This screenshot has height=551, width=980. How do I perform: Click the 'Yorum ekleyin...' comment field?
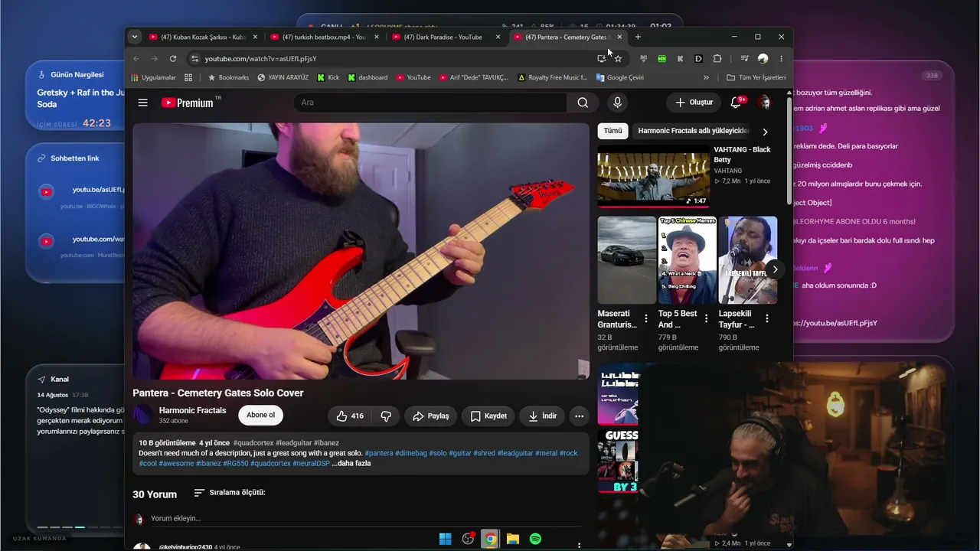pos(366,519)
